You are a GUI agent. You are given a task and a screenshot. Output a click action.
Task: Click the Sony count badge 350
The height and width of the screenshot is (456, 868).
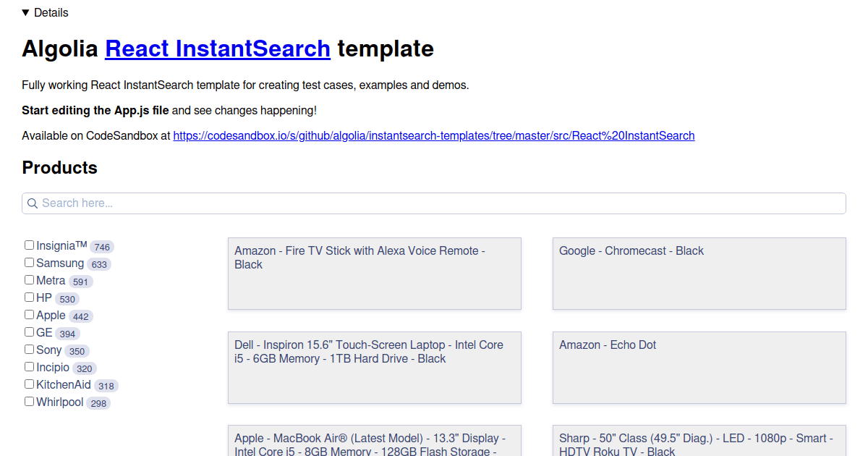(x=77, y=351)
